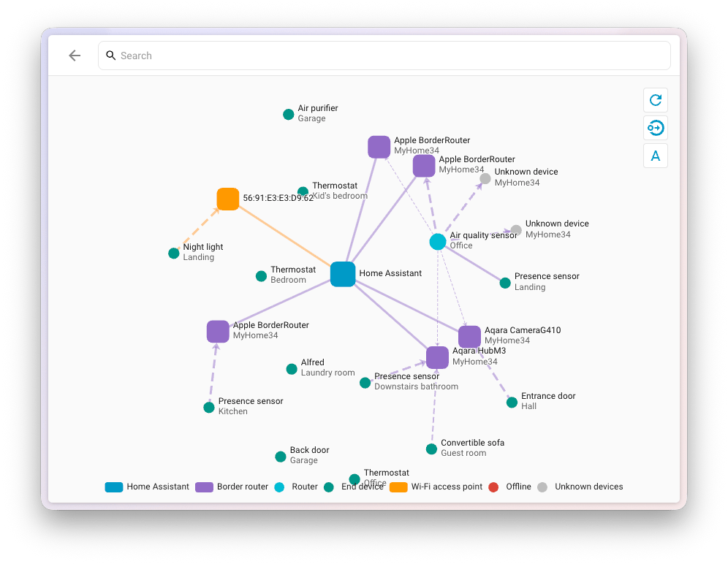
Task: Select the Presence sensor Kitchen node
Action: (209, 407)
